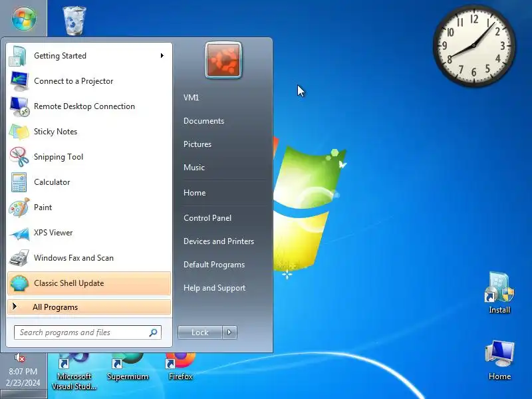Viewport: 532px width, 399px height.
Task: Launch the XPS Viewer icon
Action: click(19, 233)
